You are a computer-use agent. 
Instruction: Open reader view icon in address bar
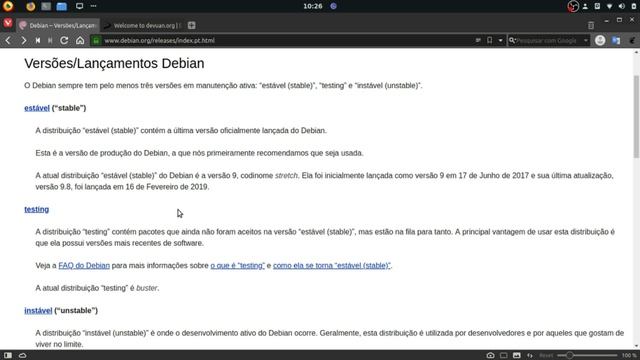point(478,40)
